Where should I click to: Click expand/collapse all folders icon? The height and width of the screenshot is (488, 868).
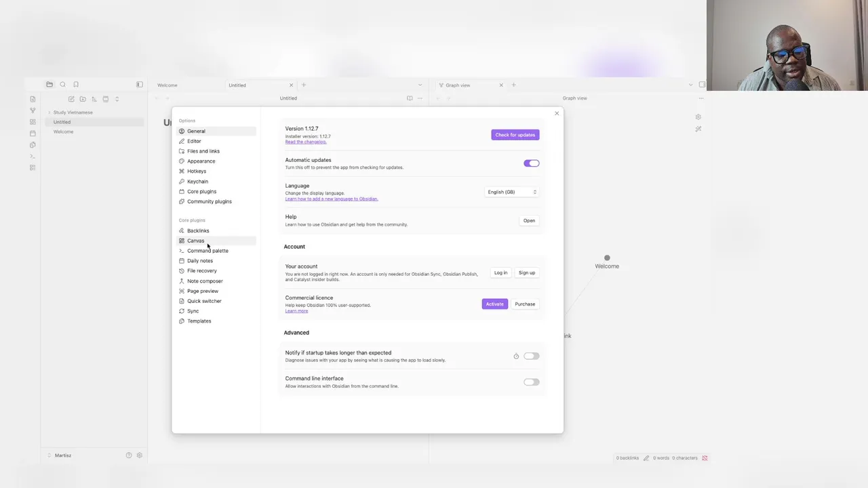[117, 99]
